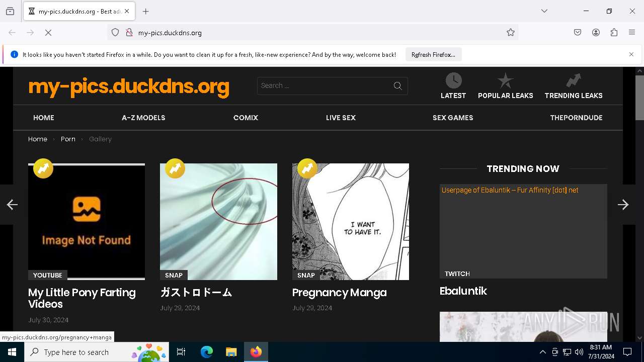Click the Home breadcrumb link

[38, 139]
